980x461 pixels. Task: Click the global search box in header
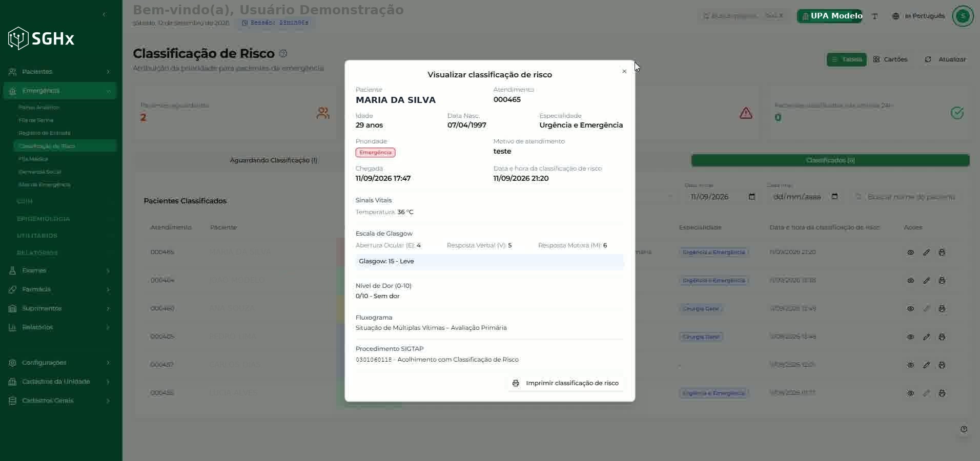[x=744, y=16]
